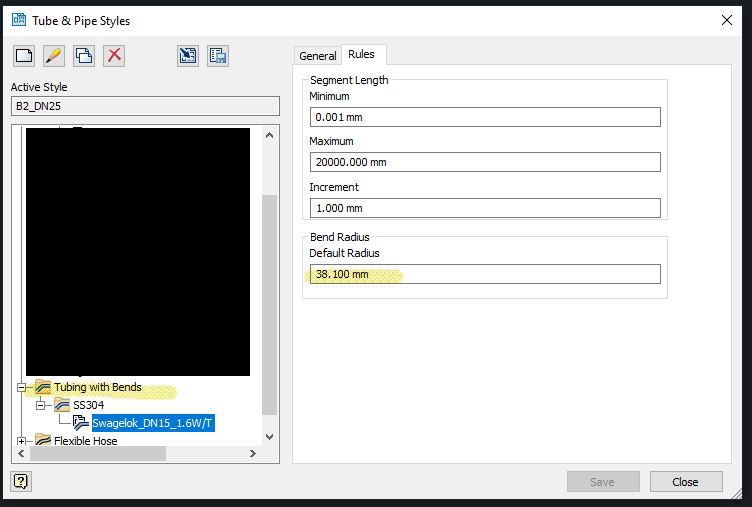
Task: Click the horizontal scrollbar right arrow
Action: point(253,453)
